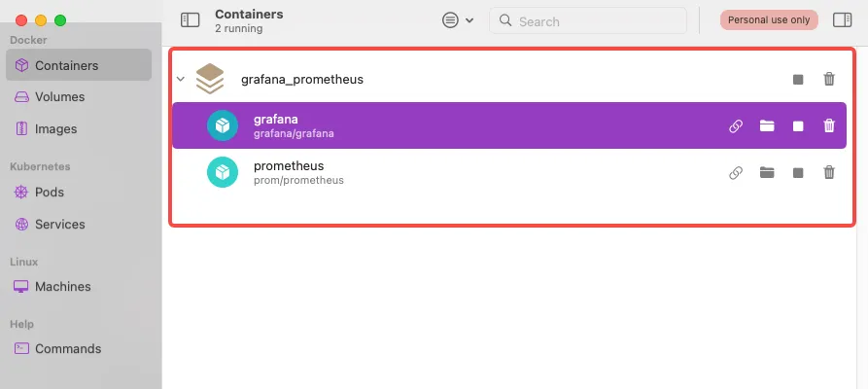Image resolution: width=868 pixels, height=389 pixels.
Task: Stop the prometheus container
Action: [x=798, y=173]
